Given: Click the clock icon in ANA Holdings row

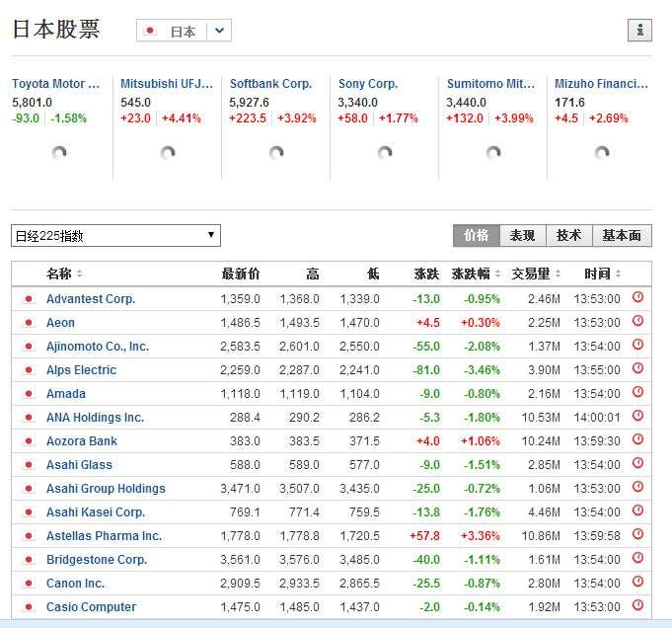Looking at the screenshot, I should click(637, 416).
